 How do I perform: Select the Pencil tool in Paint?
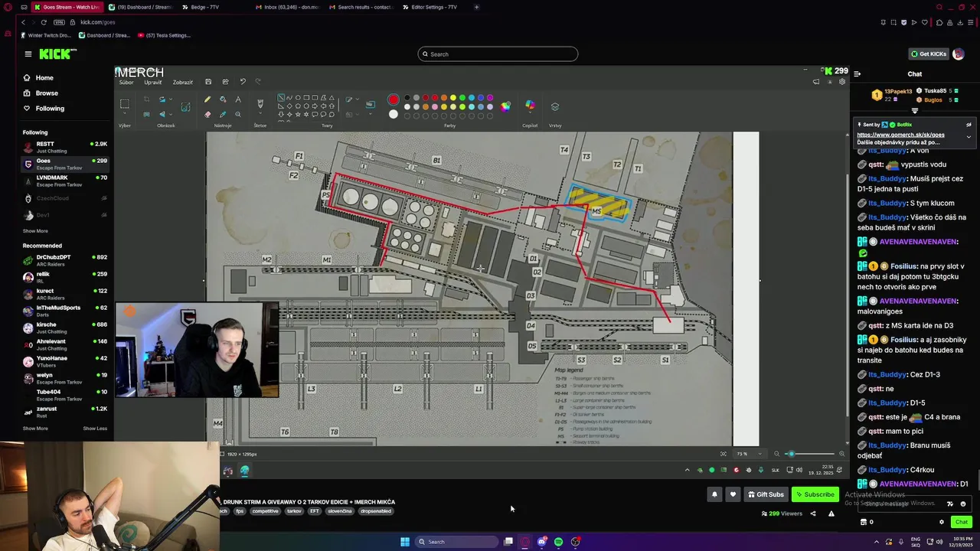(x=207, y=99)
